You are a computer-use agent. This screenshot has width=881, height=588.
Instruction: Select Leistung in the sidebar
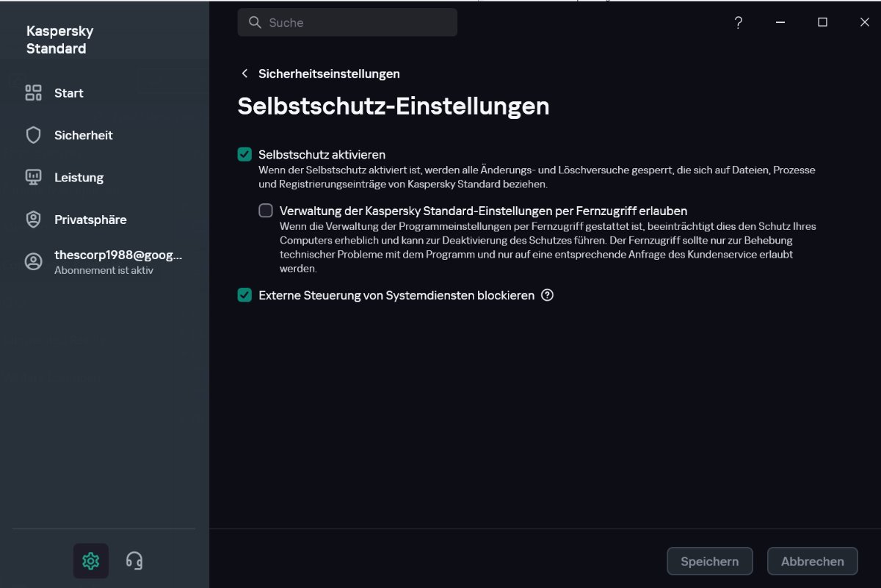79,177
